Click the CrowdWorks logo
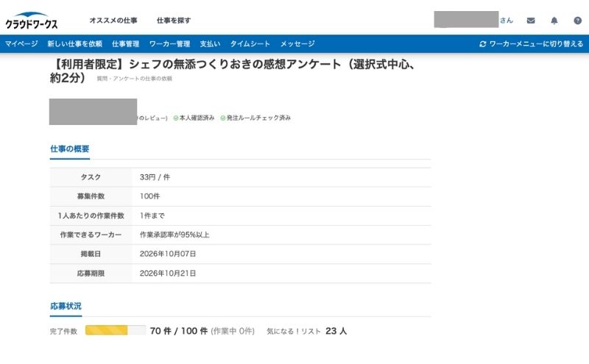 32,21
